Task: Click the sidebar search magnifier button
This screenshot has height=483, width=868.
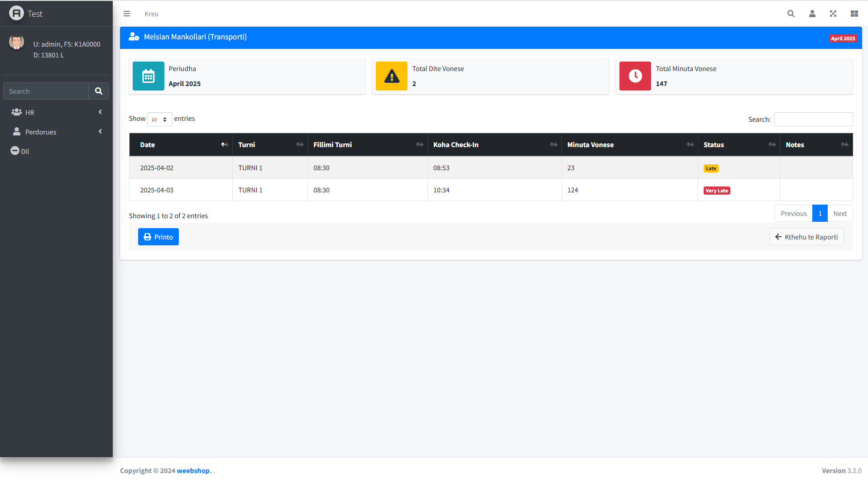Action: [98, 91]
